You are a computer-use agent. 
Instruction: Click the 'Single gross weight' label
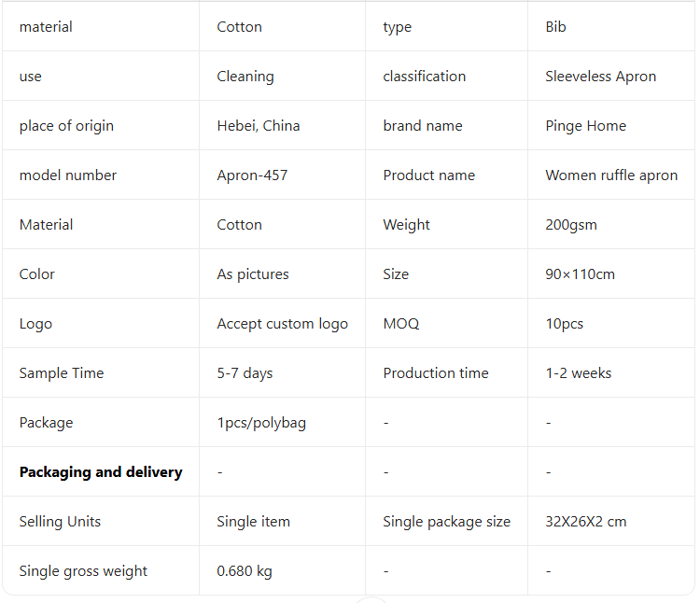(83, 571)
